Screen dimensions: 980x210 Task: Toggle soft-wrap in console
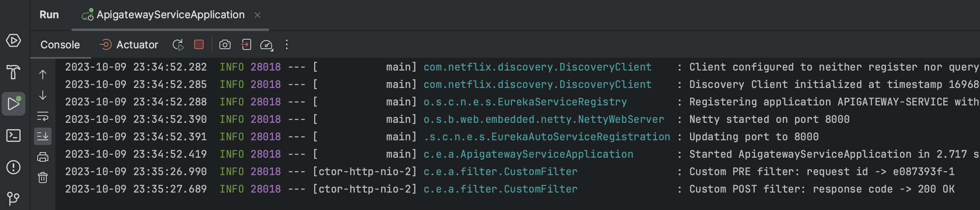click(x=43, y=116)
